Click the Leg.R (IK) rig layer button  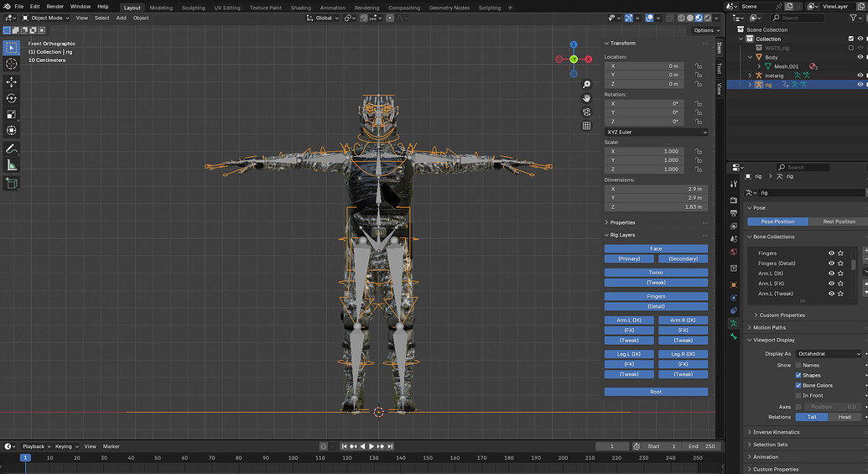[683, 354]
